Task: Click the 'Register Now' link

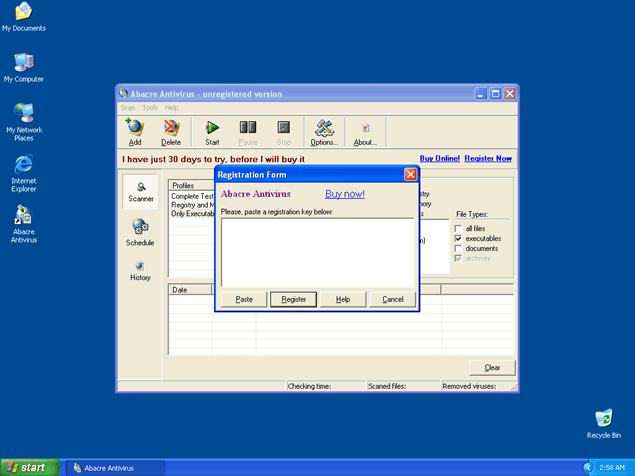Action: click(488, 158)
